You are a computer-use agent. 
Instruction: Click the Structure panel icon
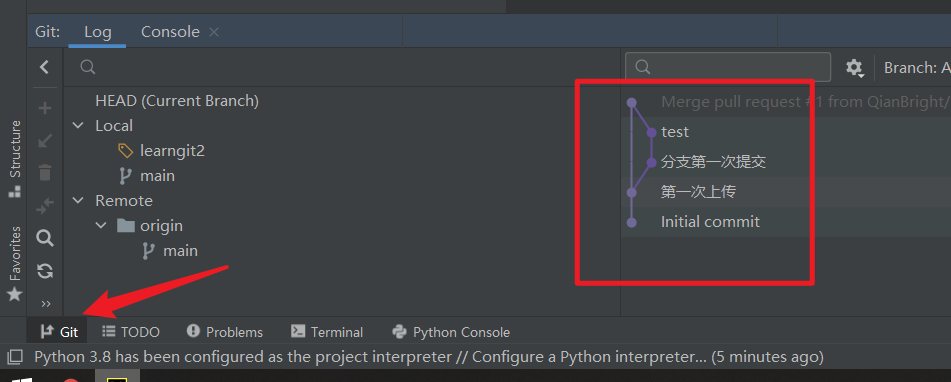point(14,192)
